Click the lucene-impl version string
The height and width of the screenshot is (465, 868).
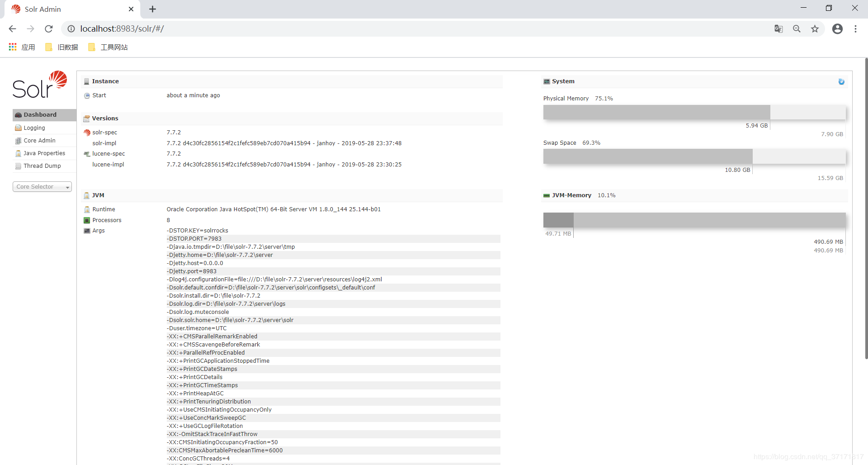tap(284, 165)
